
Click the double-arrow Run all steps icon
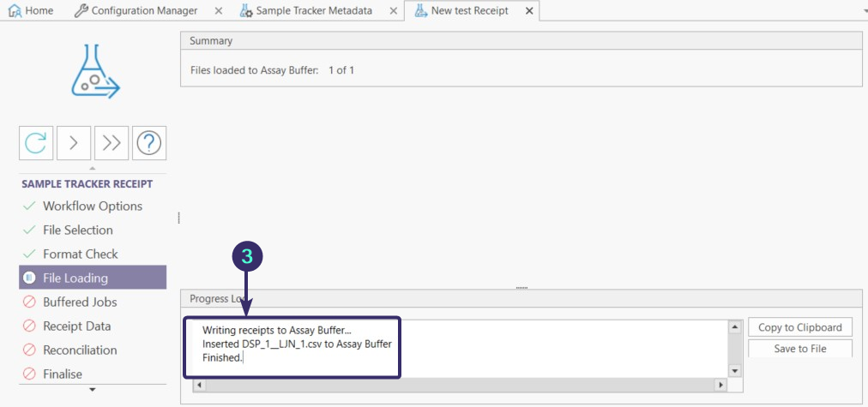click(112, 143)
